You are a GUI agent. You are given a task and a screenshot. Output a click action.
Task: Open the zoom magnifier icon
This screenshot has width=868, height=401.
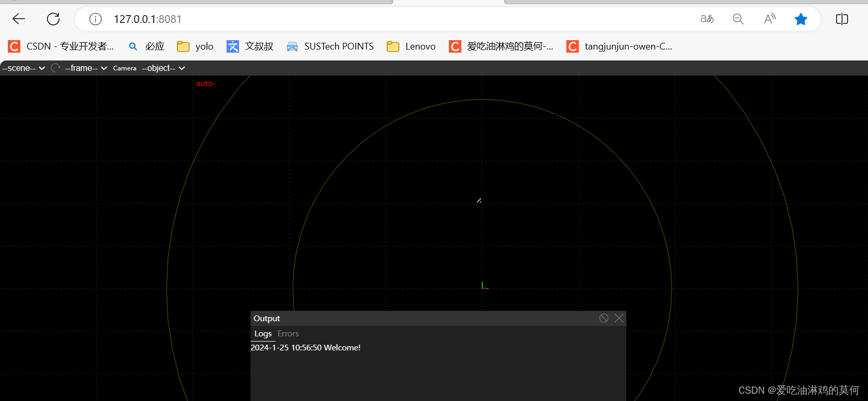pyautogui.click(x=738, y=19)
